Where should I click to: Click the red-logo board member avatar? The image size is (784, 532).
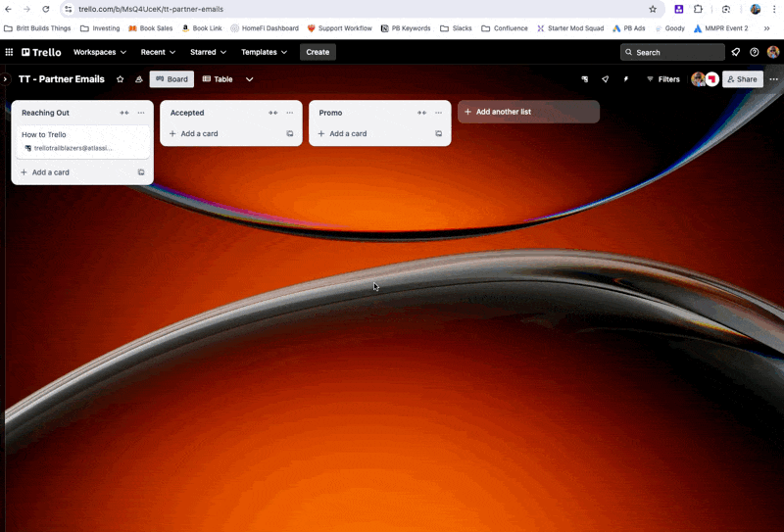(712, 79)
